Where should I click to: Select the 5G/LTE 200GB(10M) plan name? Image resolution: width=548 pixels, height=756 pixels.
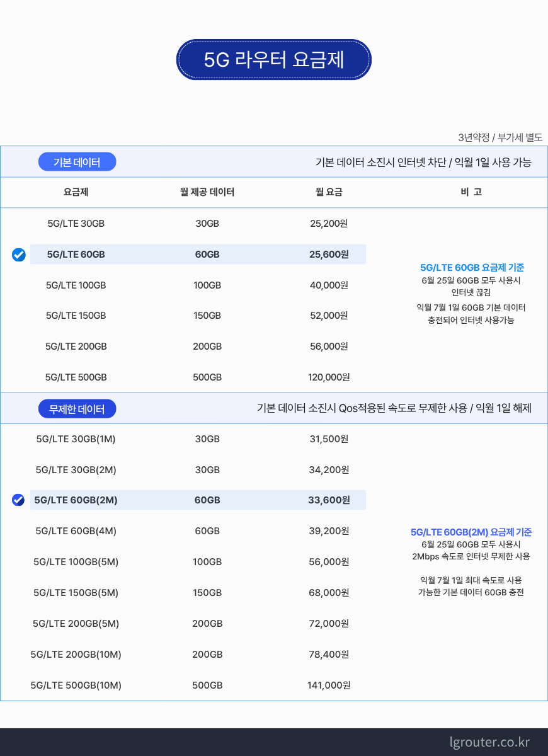click(x=76, y=655)
